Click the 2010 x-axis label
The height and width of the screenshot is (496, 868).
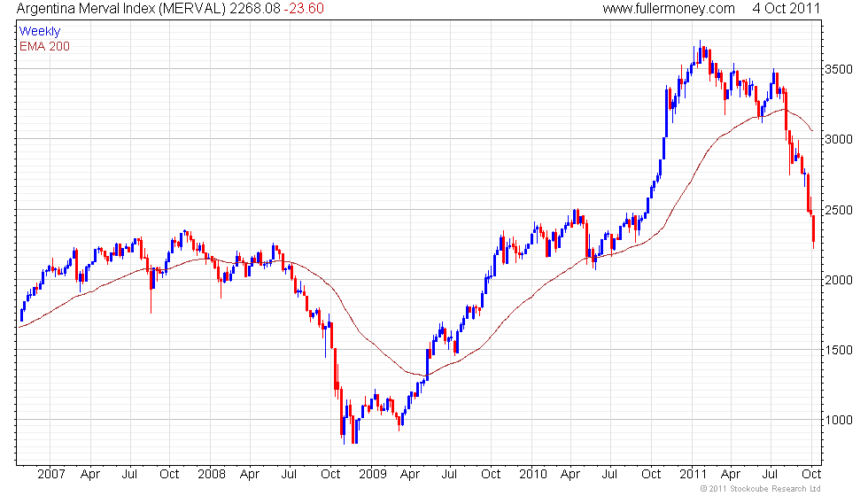(x=532, y=474)
